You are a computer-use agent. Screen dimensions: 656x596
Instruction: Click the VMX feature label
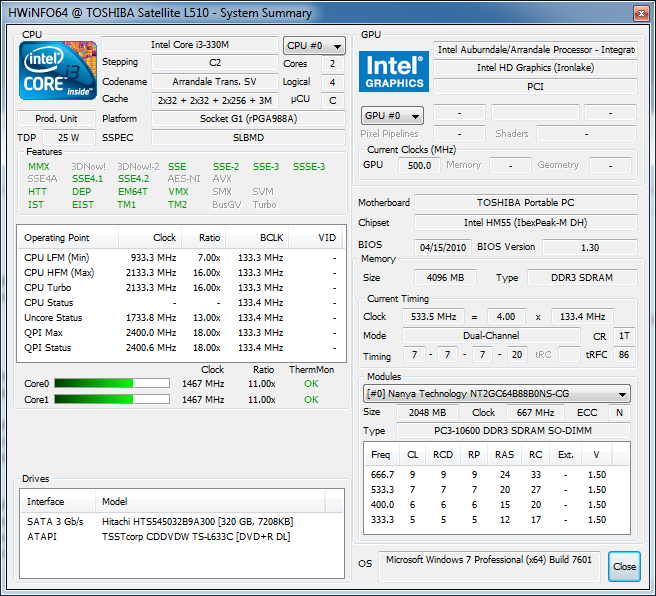click(178, 192)
